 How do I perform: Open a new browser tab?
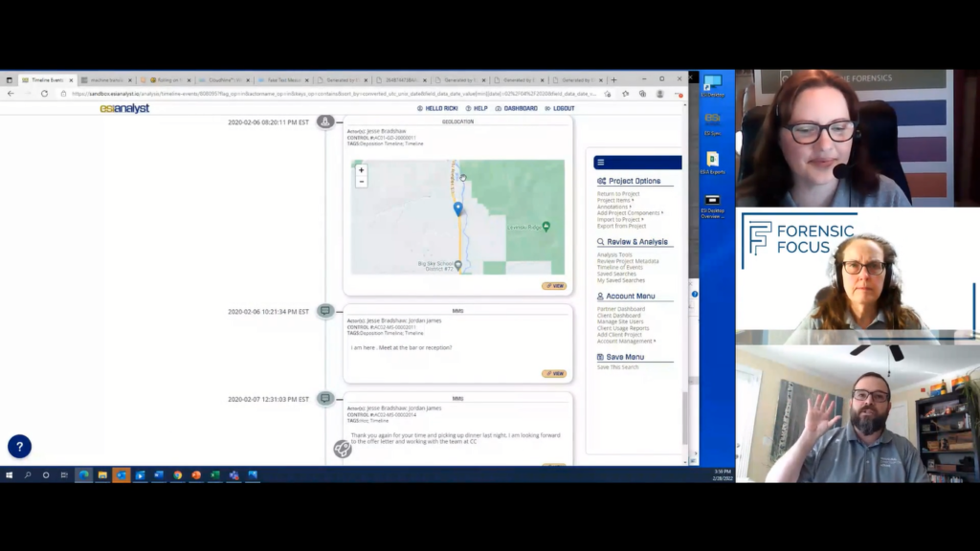(613, 80)
